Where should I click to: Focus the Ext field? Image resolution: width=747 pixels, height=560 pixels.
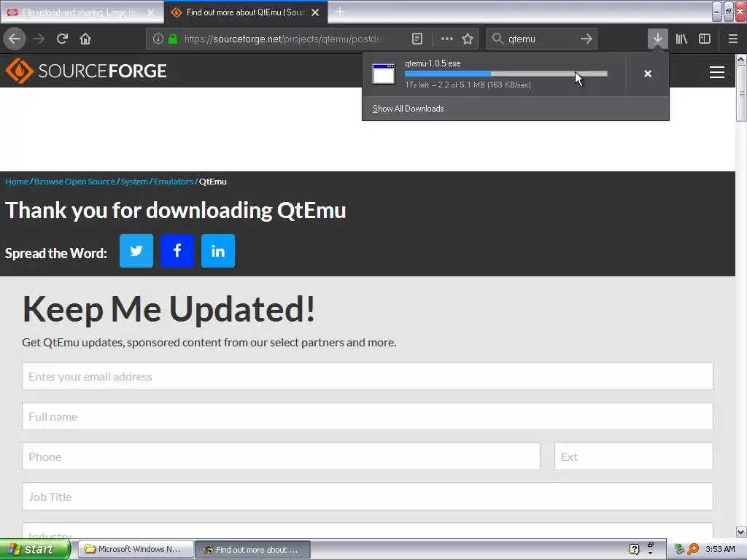(x=634, y=456)
